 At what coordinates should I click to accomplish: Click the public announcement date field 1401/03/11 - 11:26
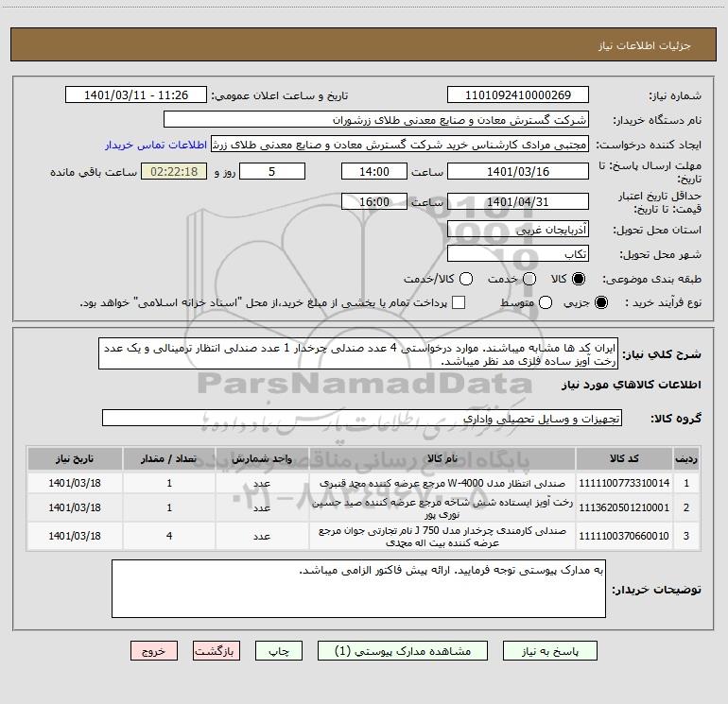tap(136, 94)
